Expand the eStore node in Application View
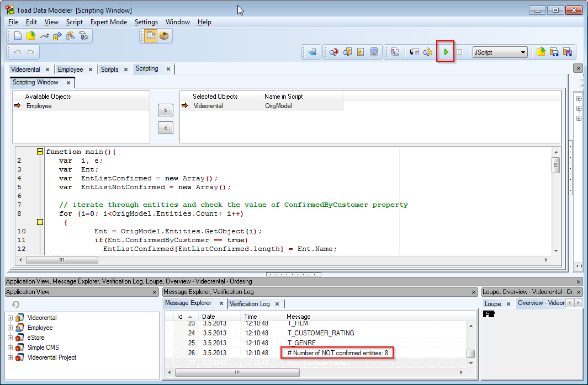The image size is (588, 385). coord(10,338)
